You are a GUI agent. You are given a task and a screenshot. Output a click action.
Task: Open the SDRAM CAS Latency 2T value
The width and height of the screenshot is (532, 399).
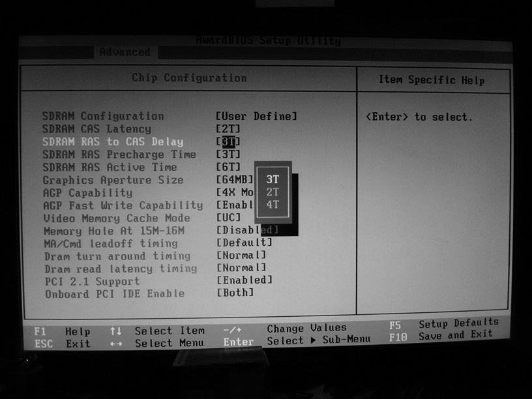point(228,129)
